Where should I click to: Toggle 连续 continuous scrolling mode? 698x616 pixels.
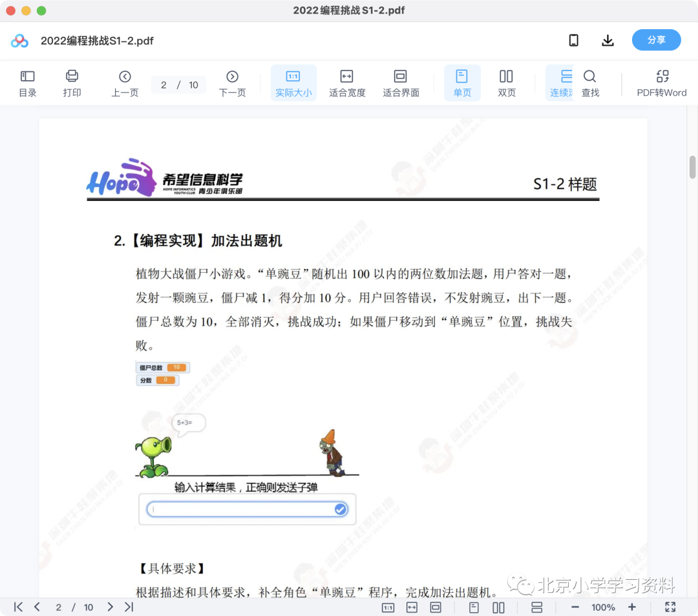pos(560,83)
